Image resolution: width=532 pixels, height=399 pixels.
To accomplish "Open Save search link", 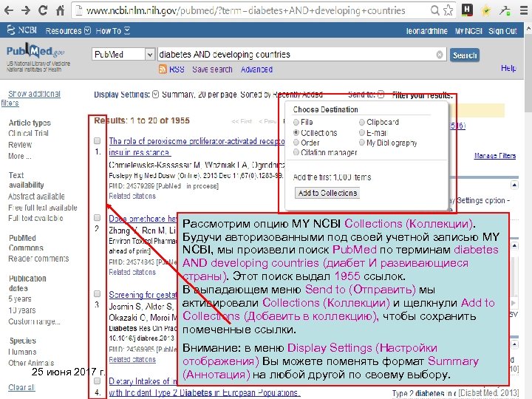I will [x=212, y=69].
